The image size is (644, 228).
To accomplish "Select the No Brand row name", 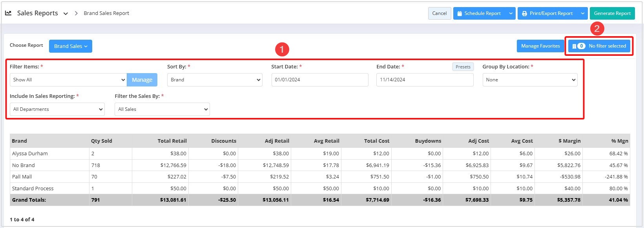I will click(x=24, y=165).
